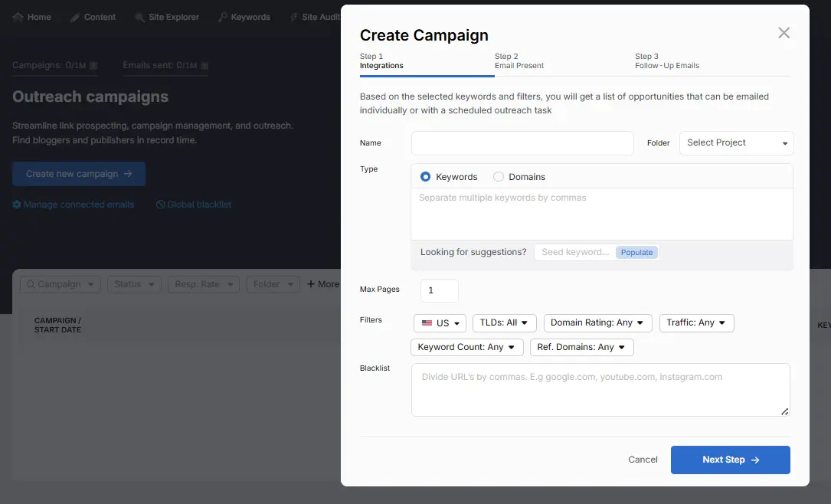Click the Content pencil icon in the navbar
Image resolution: width=831 pixels, height=504 pixels.
click(75, 17)
